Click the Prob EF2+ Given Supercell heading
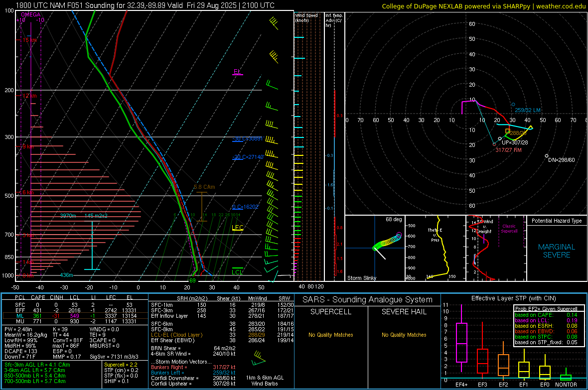Image resolution: width=588 pixels, height=390 pixels. (x=546, y=309)
